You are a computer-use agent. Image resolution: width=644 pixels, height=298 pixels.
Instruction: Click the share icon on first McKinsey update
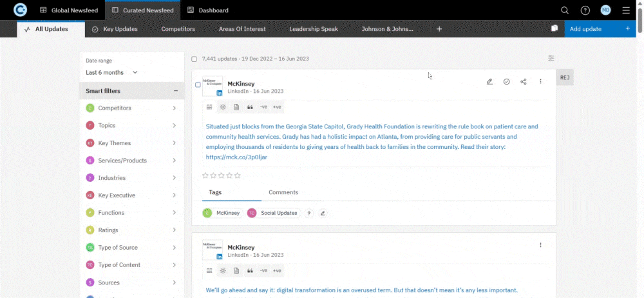click(523, 81)
